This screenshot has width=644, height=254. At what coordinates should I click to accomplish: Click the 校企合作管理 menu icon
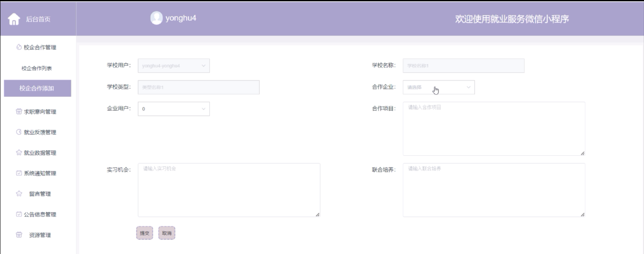pyautogui.click(x=19, y=47)
